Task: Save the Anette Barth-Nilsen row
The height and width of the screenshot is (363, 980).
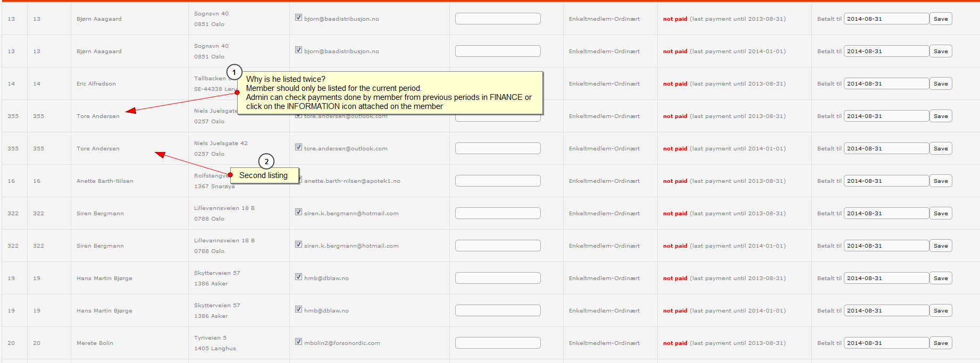Action: pos(941,181)
